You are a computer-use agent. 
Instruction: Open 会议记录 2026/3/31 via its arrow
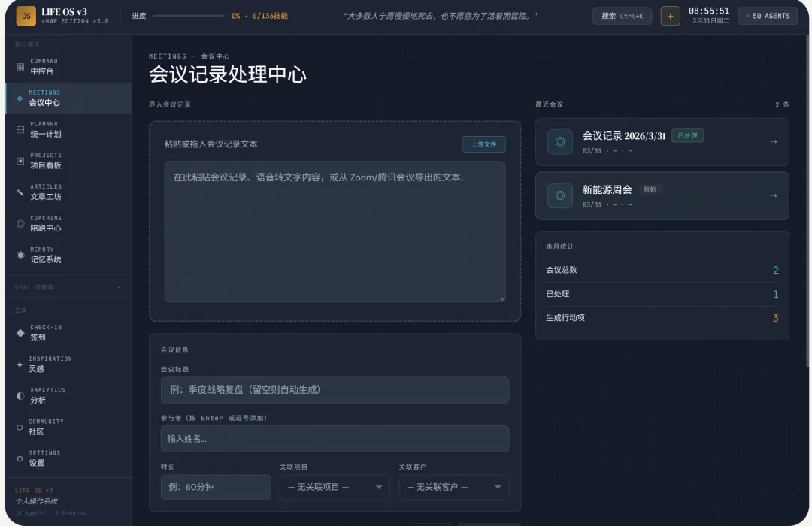point(774,141)
